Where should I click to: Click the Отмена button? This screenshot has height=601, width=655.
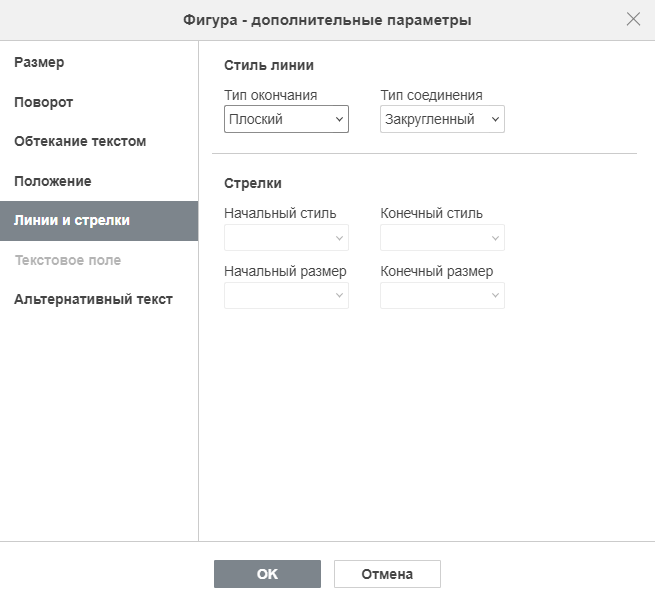(387, 574)
